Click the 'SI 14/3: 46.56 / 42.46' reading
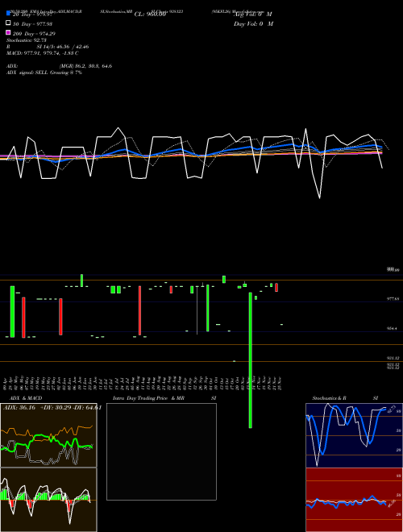The image size is (403, 532). (x=63, y=47)
